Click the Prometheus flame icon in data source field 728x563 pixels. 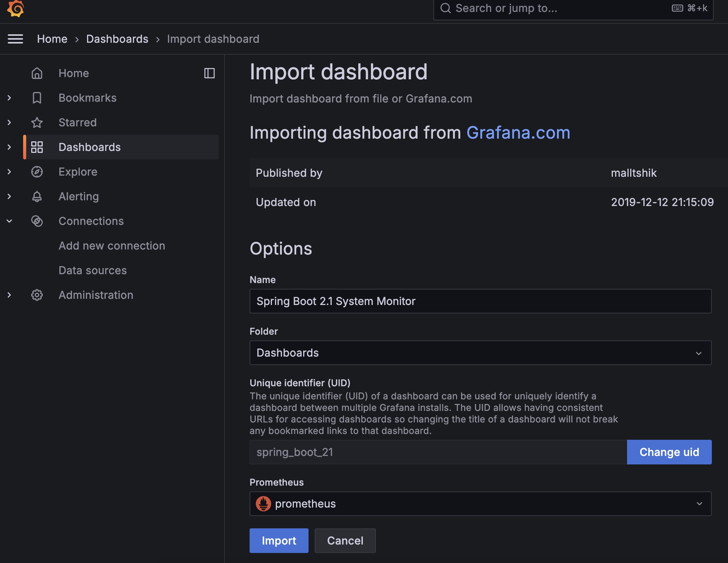click(x=263, y=504)
